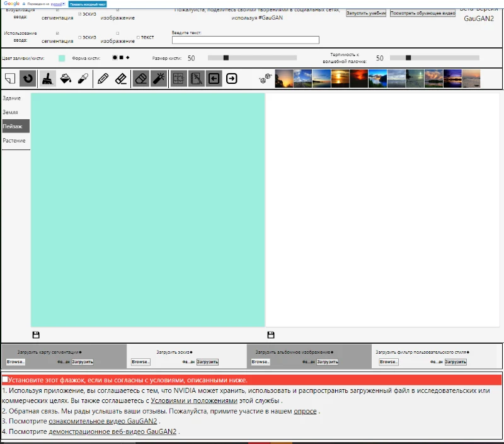
Task: Open ознакомительное видео GauGAN2 link
Action: pyautogui.click(x=103, y=421)
